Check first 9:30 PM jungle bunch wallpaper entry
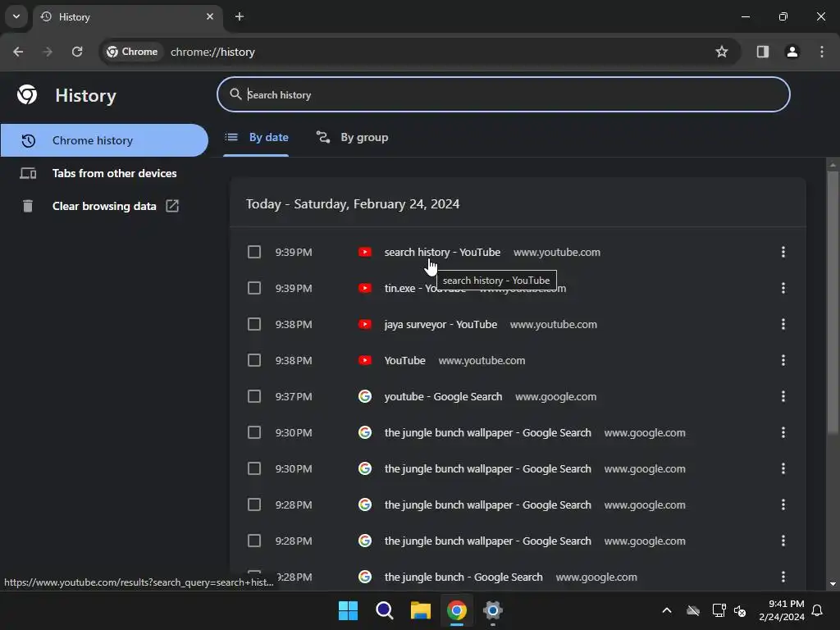The image size is (840, 630). click(x=254, y=432)
